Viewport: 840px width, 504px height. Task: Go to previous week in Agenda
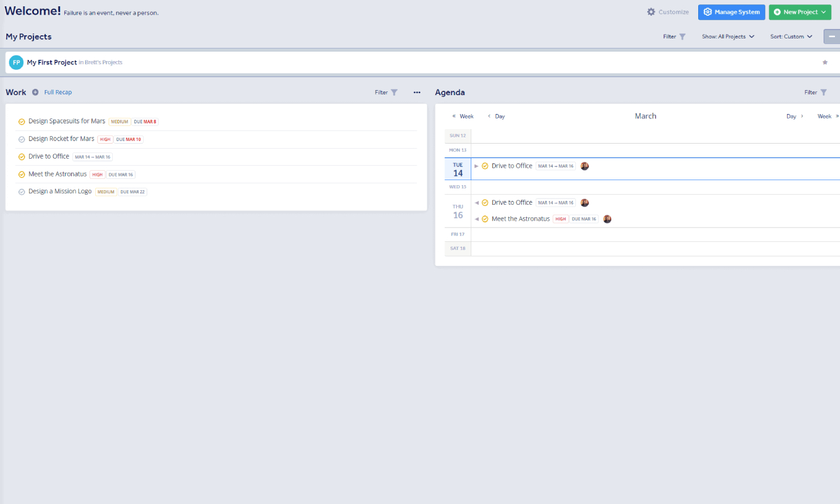(463, 117)
